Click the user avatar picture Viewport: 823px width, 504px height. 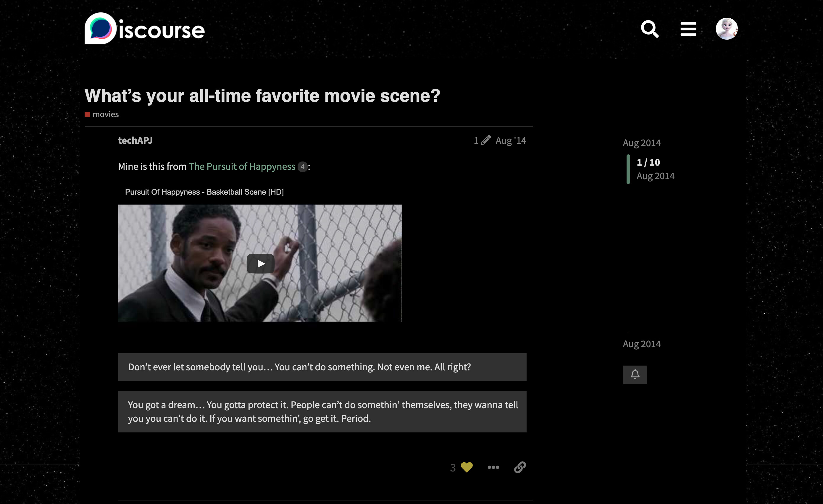click(x=727, y=29)
